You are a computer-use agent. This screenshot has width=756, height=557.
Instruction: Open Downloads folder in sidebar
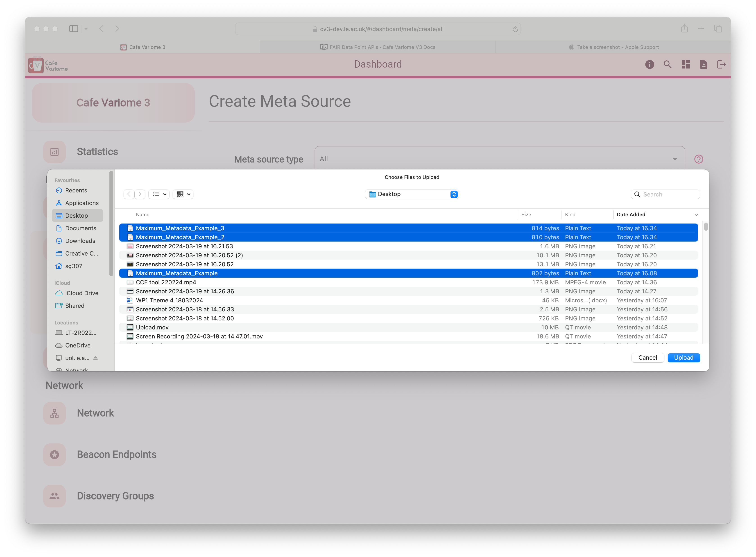(77, 241)
